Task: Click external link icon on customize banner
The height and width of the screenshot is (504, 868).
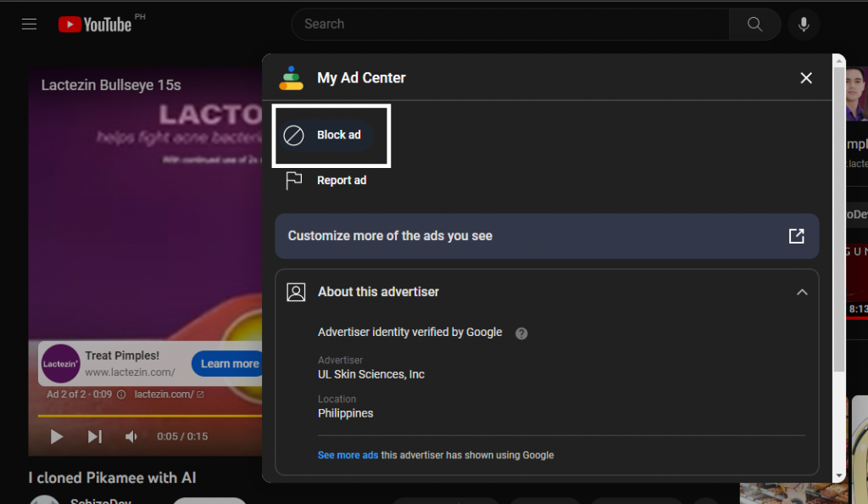Action: click(796, 236)
